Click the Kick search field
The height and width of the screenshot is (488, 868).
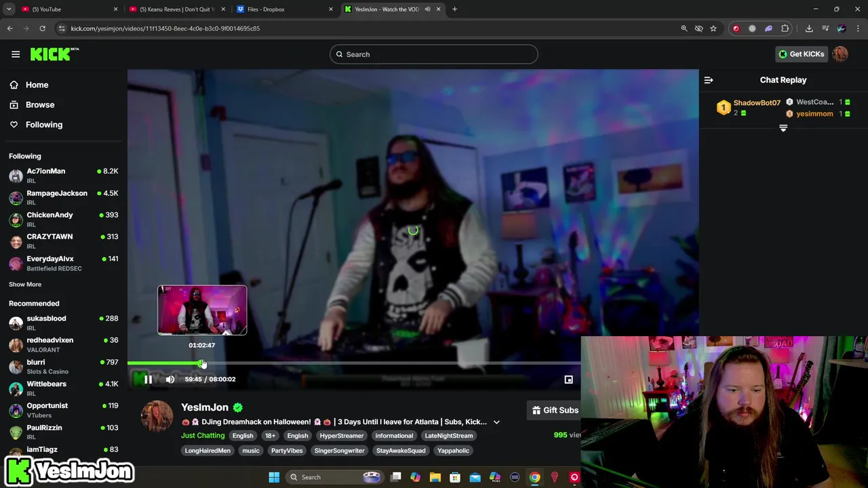[x=434, y=54]
